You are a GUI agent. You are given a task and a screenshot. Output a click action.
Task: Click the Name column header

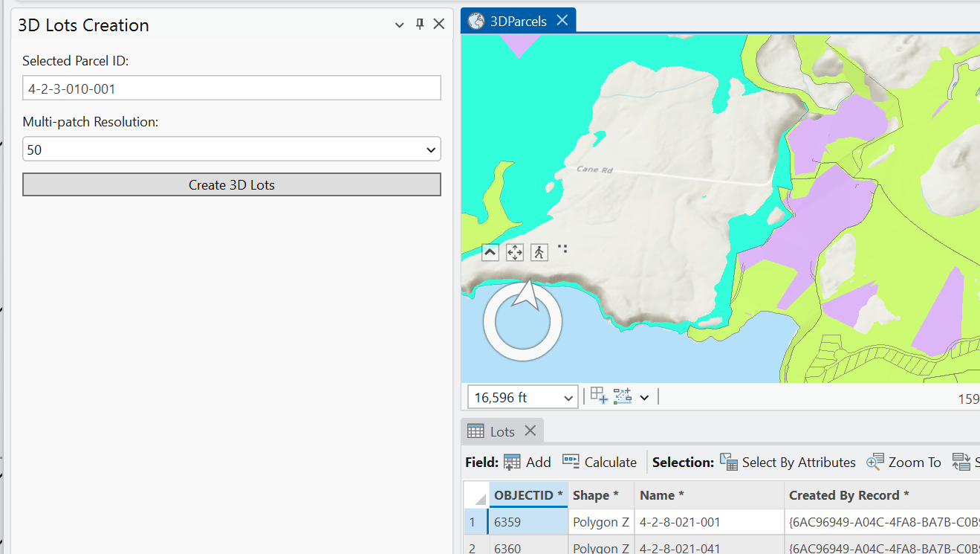(709, 495)
